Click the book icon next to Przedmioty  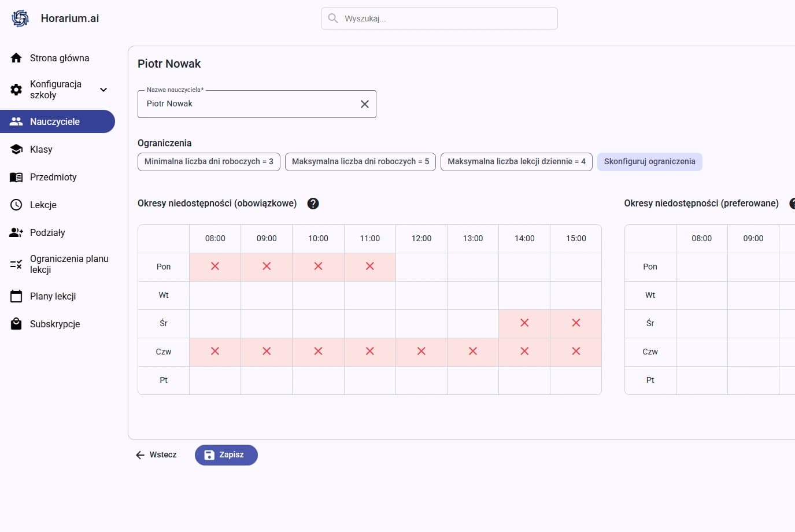click(x=16, y=177)
